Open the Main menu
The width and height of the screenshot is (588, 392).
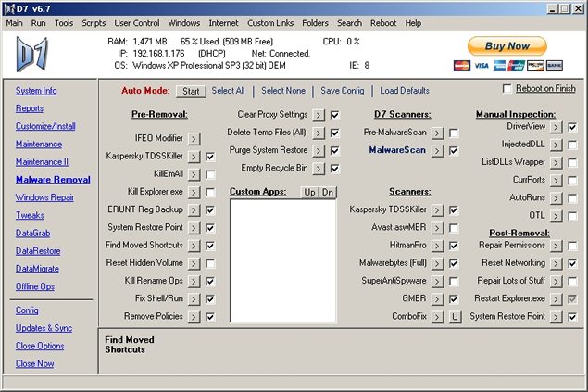point(14,23)
